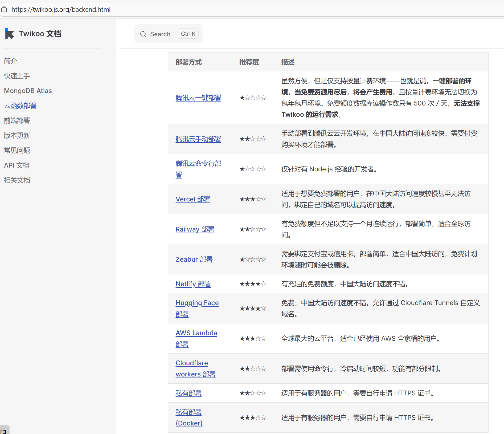The width and height of the screenshot is (504, 434).
Task: Click the star rating for 腾讯云一键部署
Action: click(x=253, y=98)
